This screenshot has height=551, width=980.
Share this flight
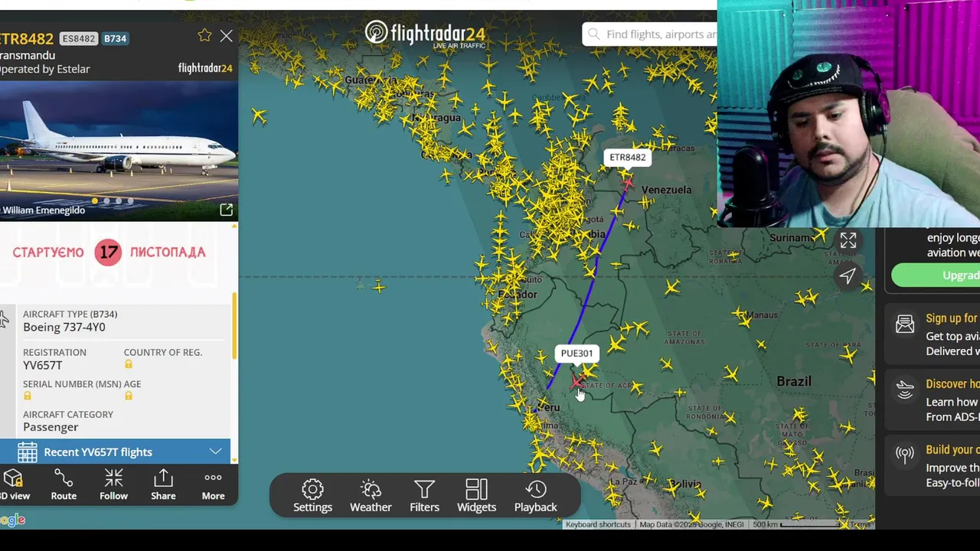163,485
